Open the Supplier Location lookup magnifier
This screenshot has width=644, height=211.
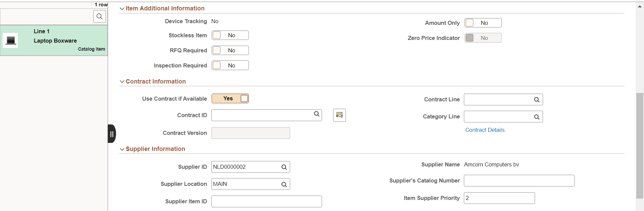tap(284, 184)
